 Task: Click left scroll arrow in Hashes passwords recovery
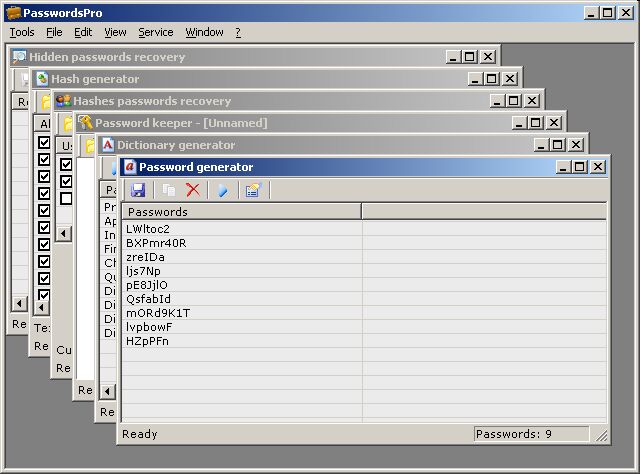[x=63, y=234]
